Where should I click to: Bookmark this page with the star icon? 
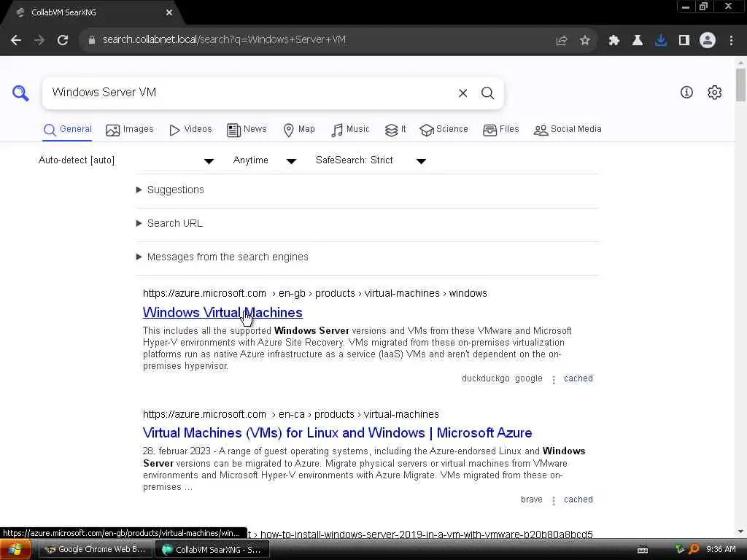coord(584,41)
